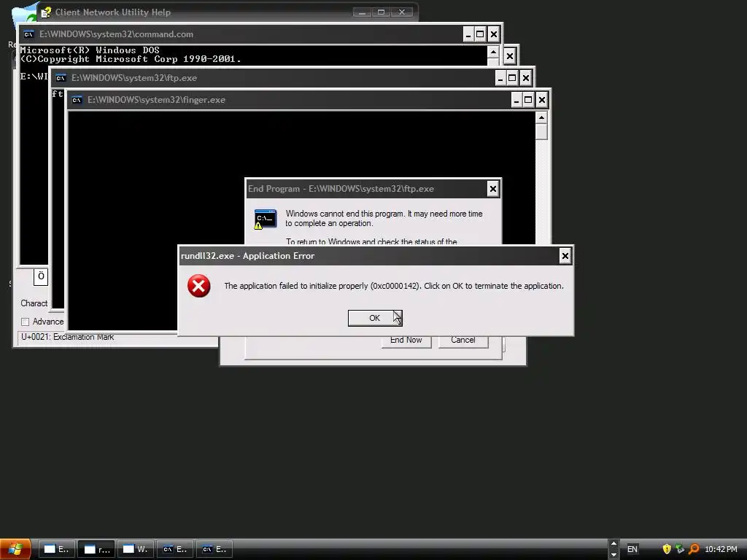The width and height of the screenshot is (747, 560).
Task: Click the console warning icon in End Program dialog
Action: (x=265, y=219)
